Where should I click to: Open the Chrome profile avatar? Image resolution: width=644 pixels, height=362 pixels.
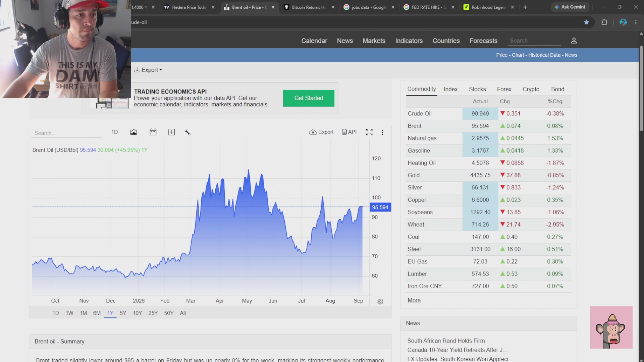click(623, 22)
